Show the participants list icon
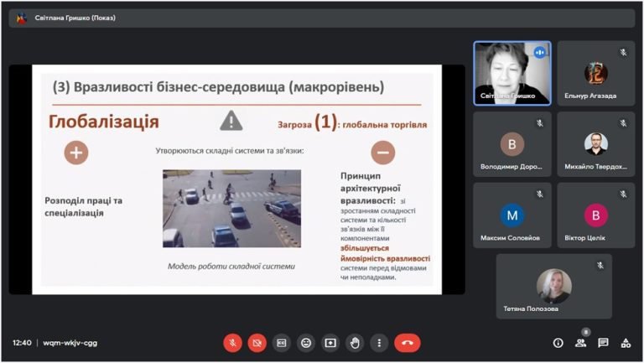The width and height of the screenshot is (644, 363). click(581, 343)
